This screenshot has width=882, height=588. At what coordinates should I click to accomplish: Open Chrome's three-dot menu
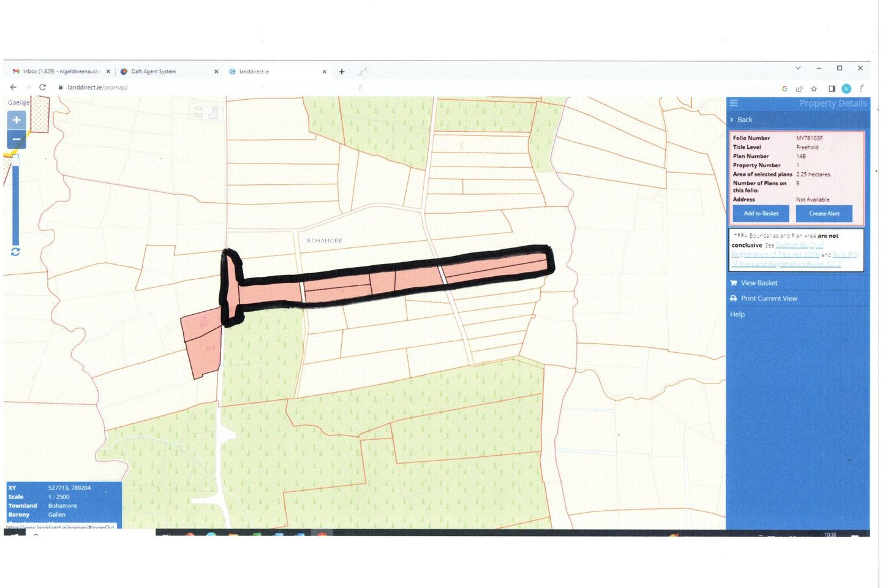click(x=861, y=89)
